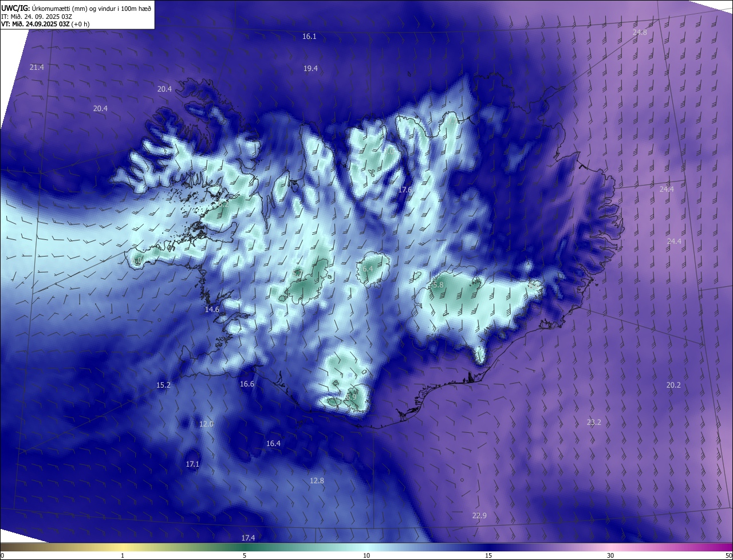The height and width of the screenshot is (560, 733).
Task: Click the 5.8 value label
Action: pyautogui.click(x=438, y=285)
